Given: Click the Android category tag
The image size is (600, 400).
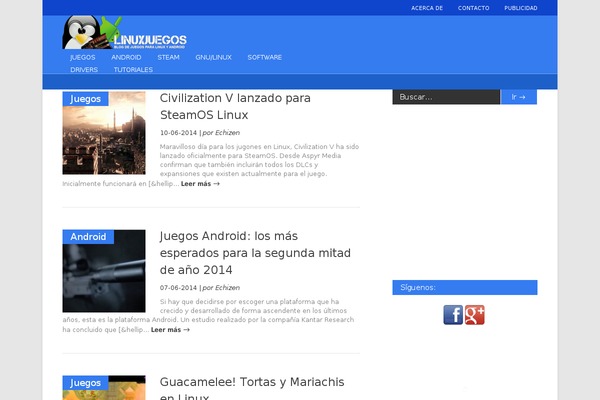Looking at the screenshot, I should (x=88, y=237).
